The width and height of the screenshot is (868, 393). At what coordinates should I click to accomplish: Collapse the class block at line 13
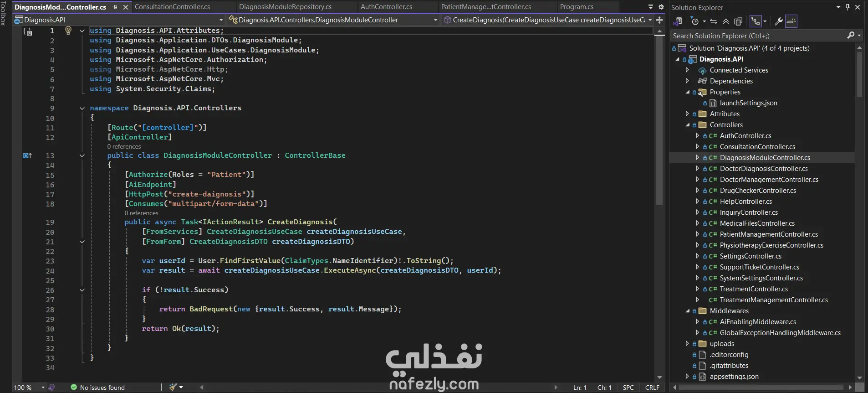82,155
